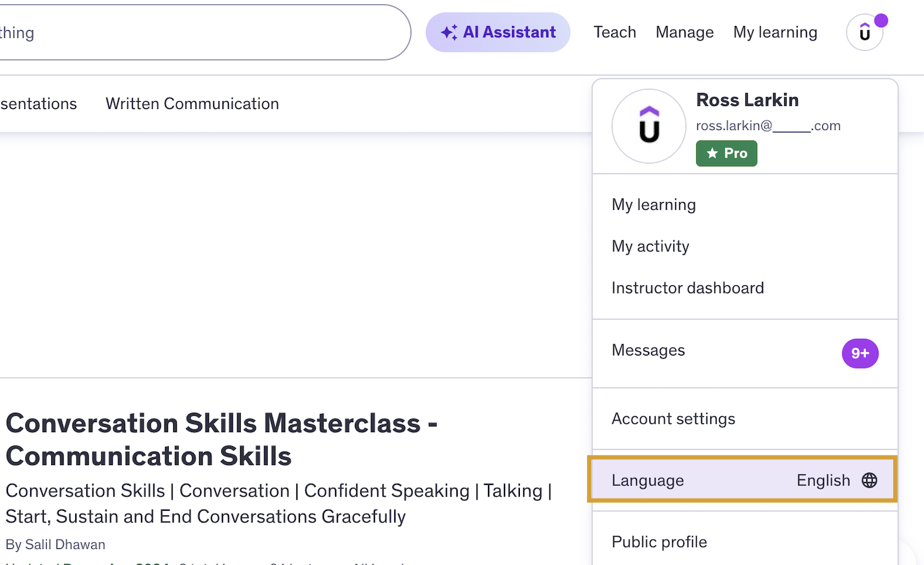
Task: Open Instructor dashboard menu item
Action: 687,288
